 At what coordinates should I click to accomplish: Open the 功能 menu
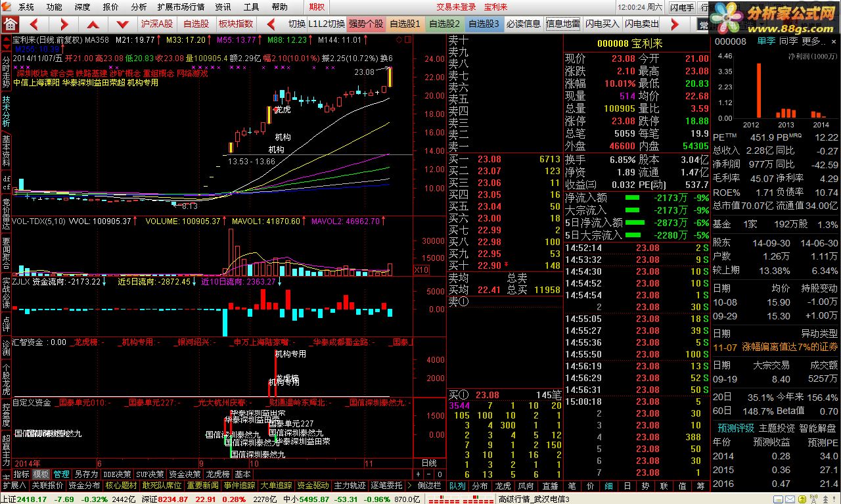click(55, 7)
